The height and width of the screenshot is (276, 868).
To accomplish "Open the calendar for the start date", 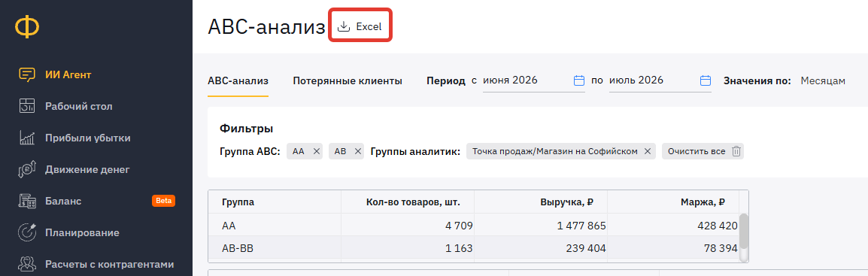I will pos(579,80).
